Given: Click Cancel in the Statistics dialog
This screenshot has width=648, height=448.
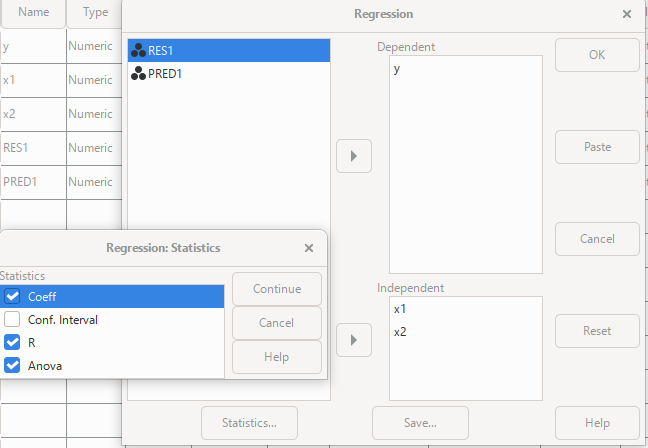Looking at the screenshot, I should (277, 323).
